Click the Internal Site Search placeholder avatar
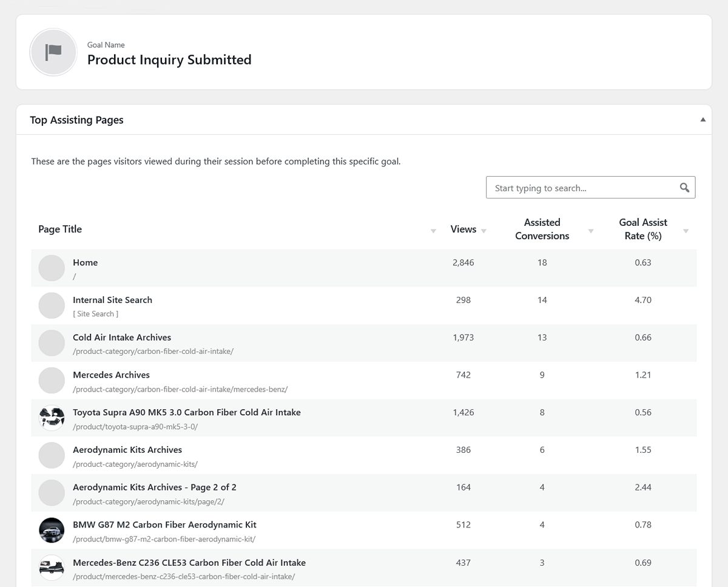Screen dimensions: 728x587 [x=52, y=305]
